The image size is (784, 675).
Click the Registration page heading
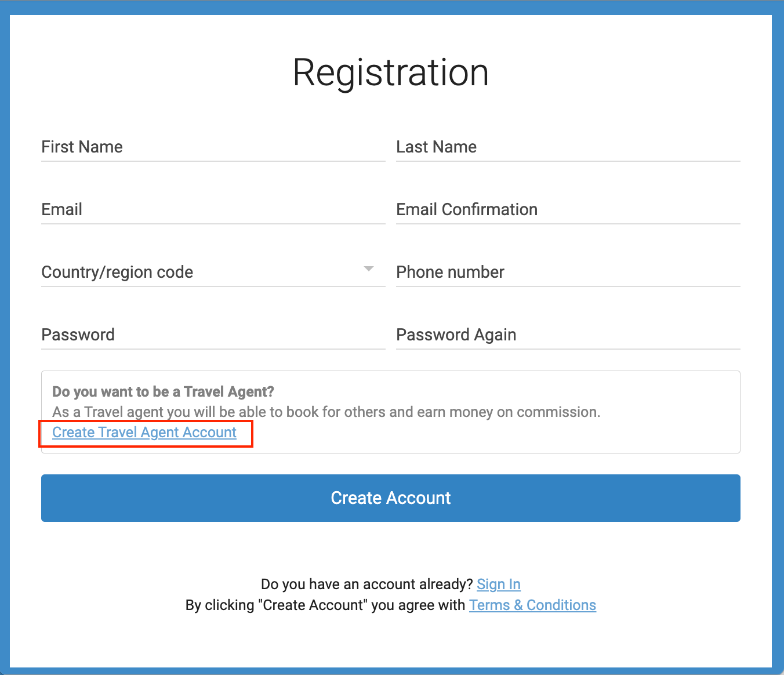pyautogui.click(x=391, y=73)
